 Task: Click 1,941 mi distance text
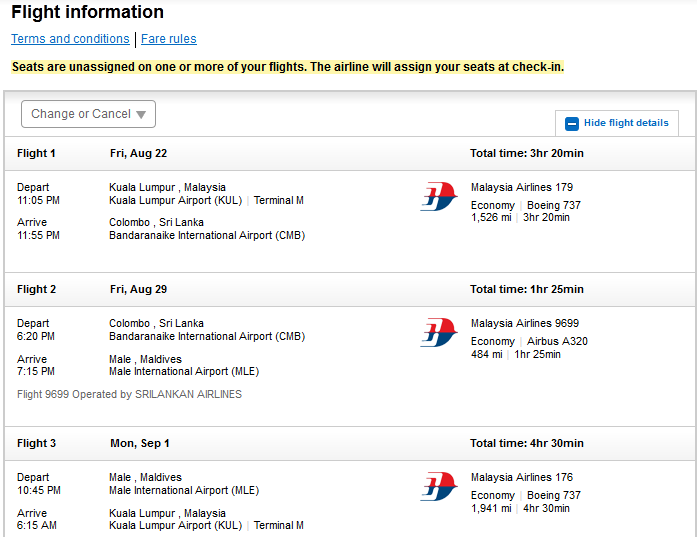pyautogui.click(x=491, y=508)
